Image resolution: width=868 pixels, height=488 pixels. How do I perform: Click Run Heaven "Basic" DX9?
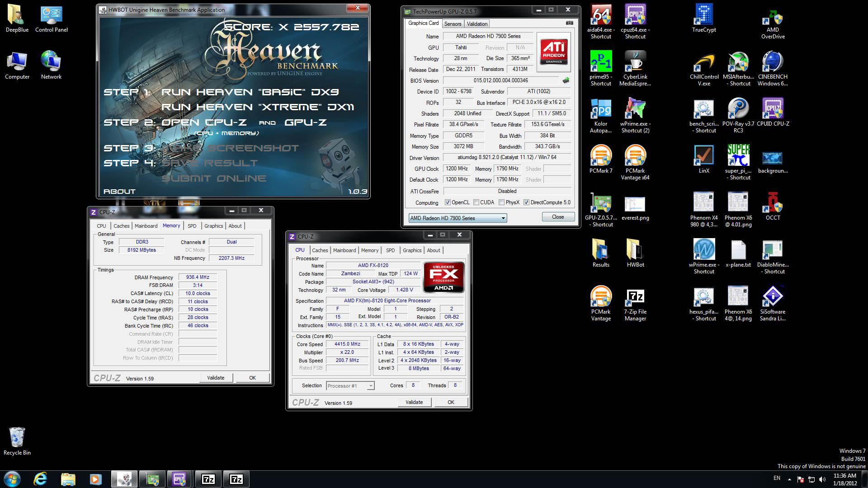pos(250,92)
